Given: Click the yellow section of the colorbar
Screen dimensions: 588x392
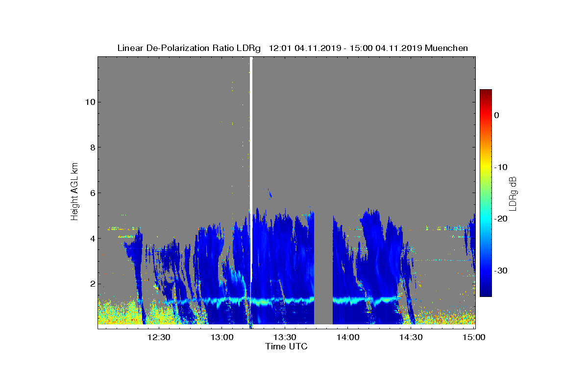Looking at the screenshot, I should click(x=486, y=167).
